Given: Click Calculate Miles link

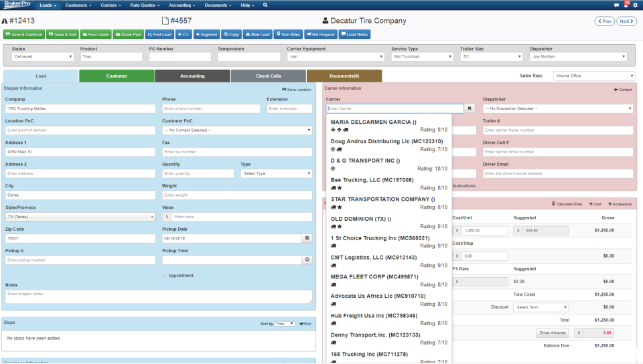Looking at the screenshot, I should (567, 204).
